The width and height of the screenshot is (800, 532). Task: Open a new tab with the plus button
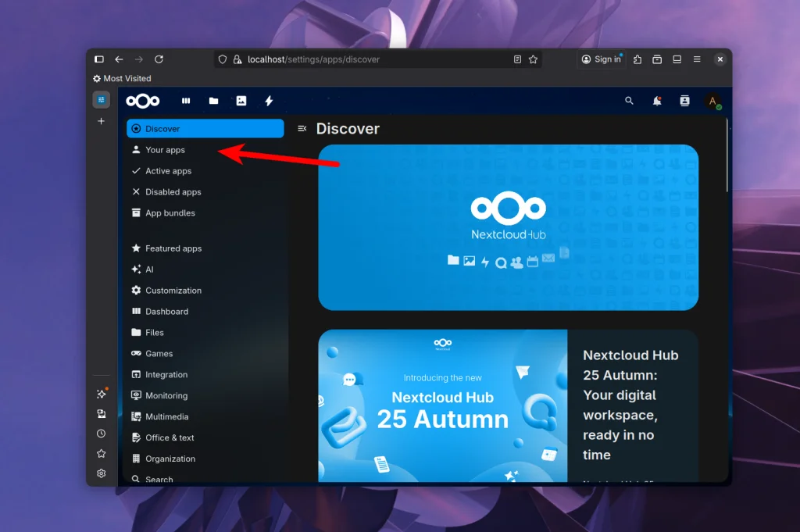(x=102, y=121)
